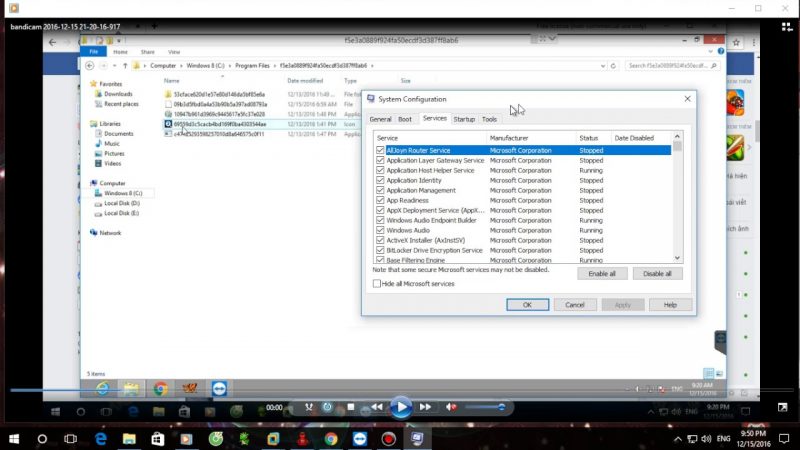The width and height of the screenshot is (800, 450).
Task: Uncheck Application Layer Gateway Service checkbox
Action: [x=380, y=160]
